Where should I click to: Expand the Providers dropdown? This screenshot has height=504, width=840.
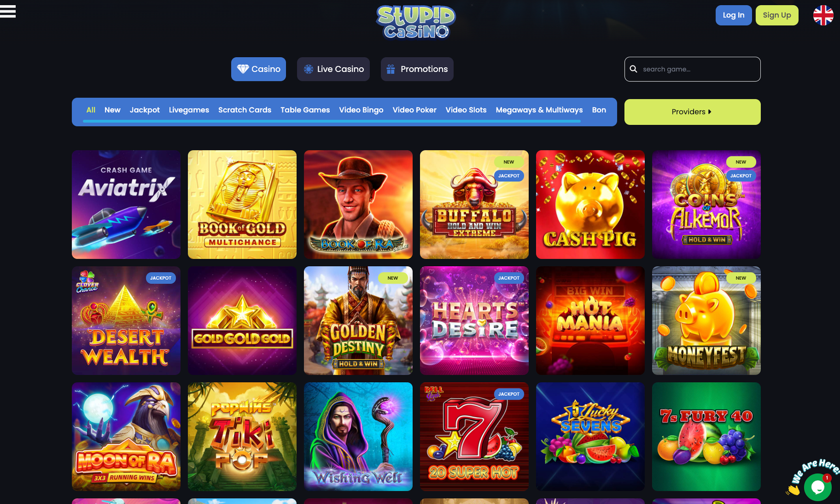pos(692,112)
